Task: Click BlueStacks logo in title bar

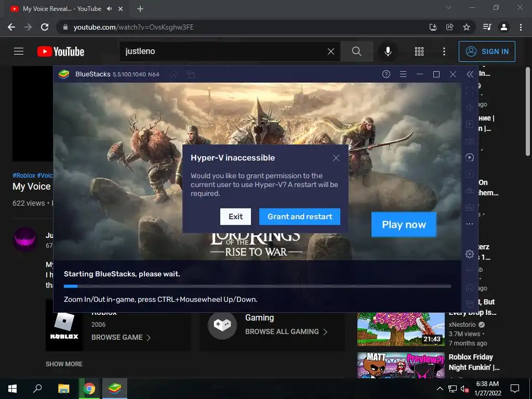Action: (64, 74)
